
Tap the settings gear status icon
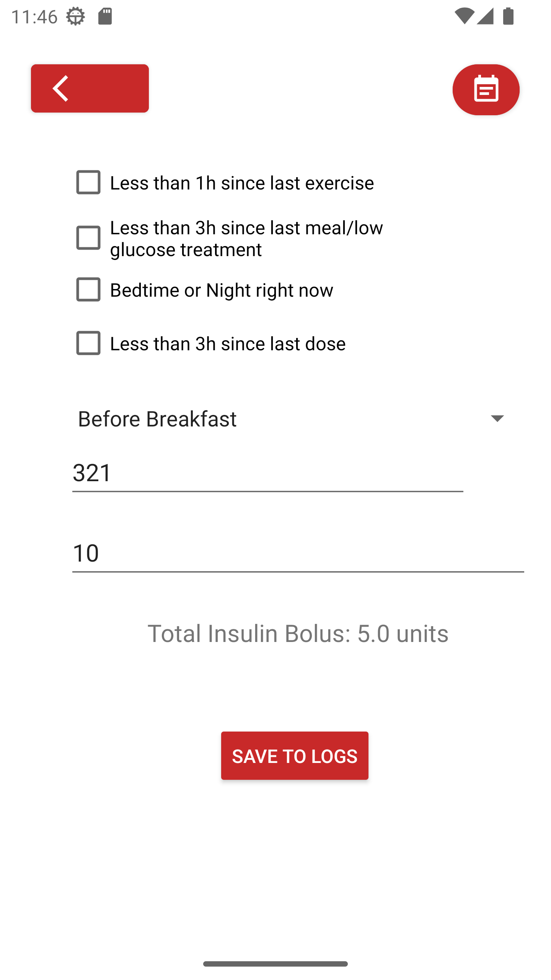click(x=75, y=16)
